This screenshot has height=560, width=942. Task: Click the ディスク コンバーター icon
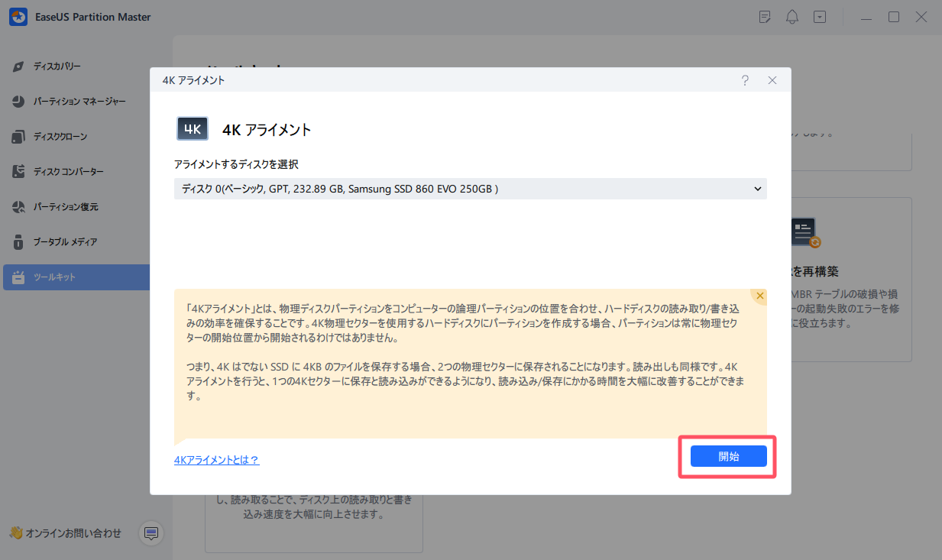(x=19, y=172)
